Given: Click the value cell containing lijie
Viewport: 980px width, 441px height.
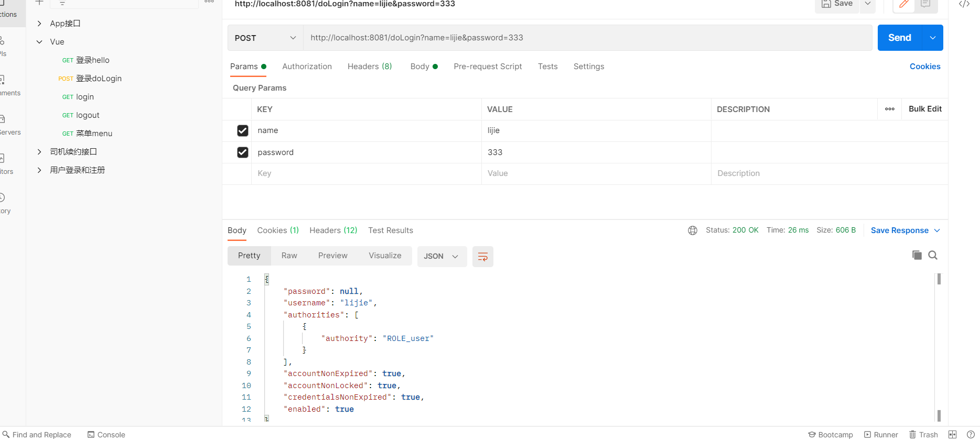Looking at the screenshot, I should coord(596,130).
